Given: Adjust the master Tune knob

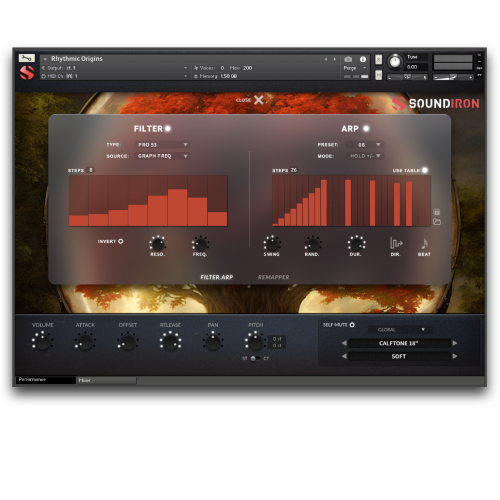Looking at the screenshot, I should (x=395, y=62).
